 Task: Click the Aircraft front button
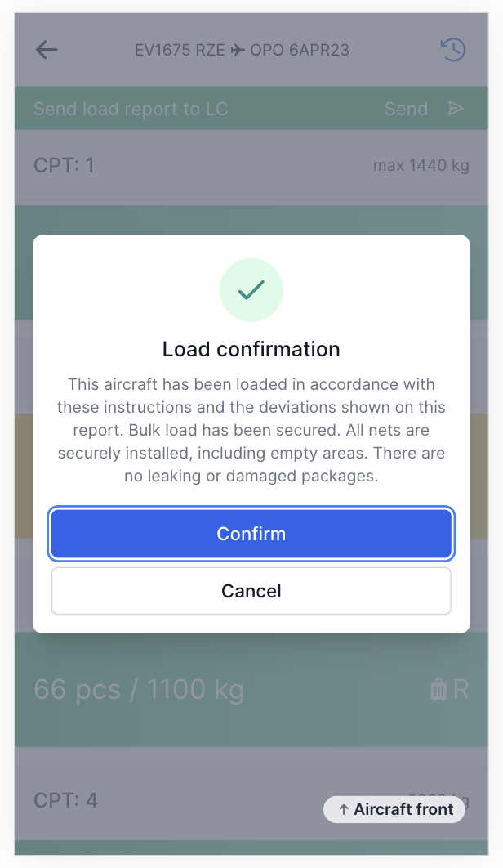(x=394, y=809)
